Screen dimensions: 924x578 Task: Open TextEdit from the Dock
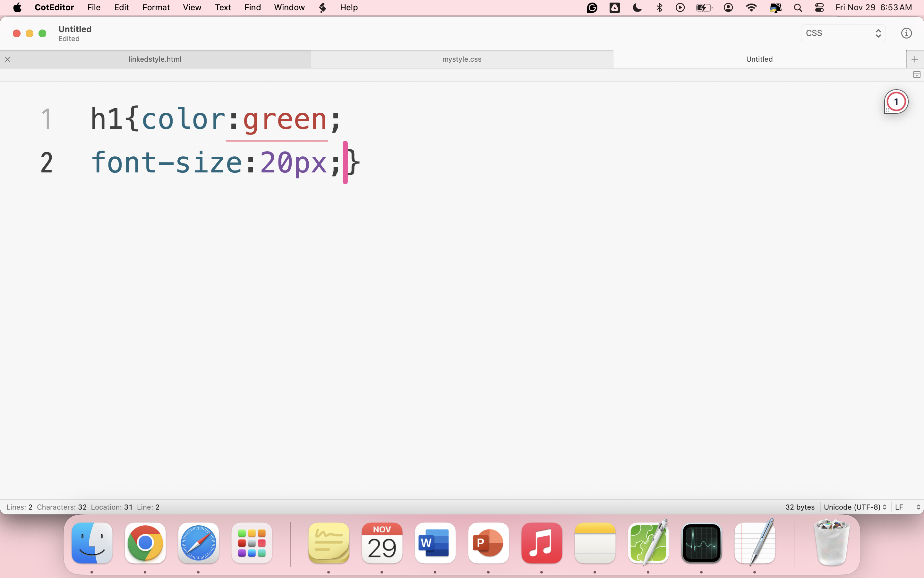click(755, 543)
